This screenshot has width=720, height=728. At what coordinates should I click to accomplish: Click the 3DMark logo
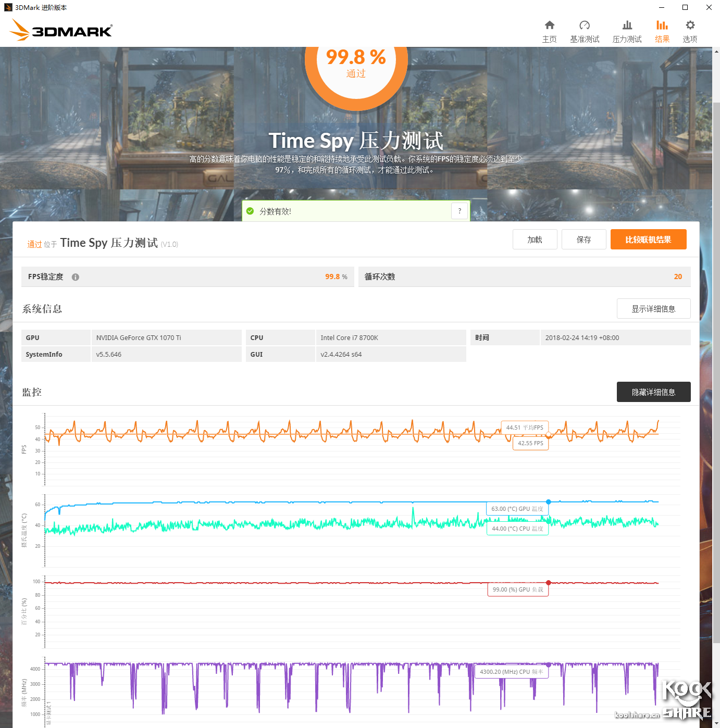(60, 30)
